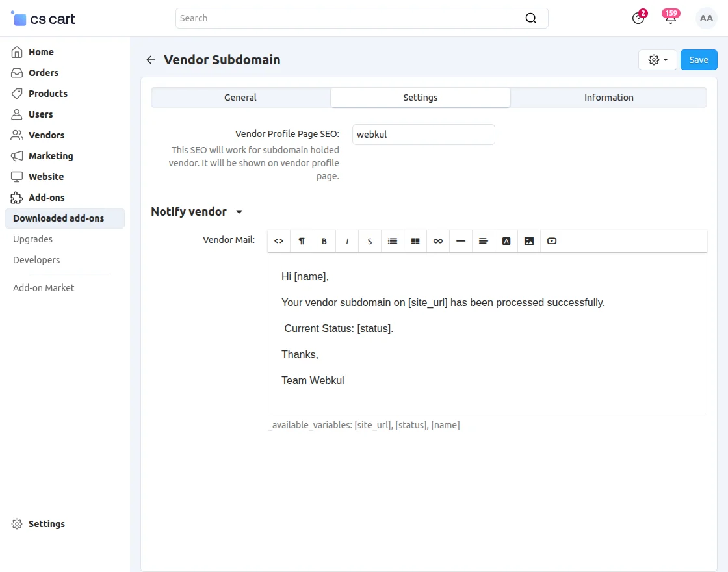
Task: Toggle bold formatting in the vendor mail editor
Action: click(x=324, y=240)
